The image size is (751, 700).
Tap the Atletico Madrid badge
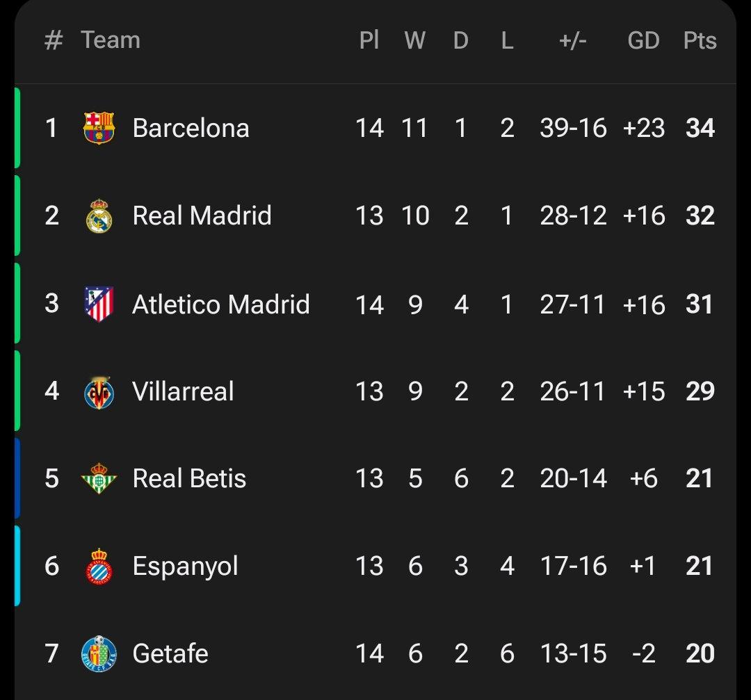(x=99, y=304)
